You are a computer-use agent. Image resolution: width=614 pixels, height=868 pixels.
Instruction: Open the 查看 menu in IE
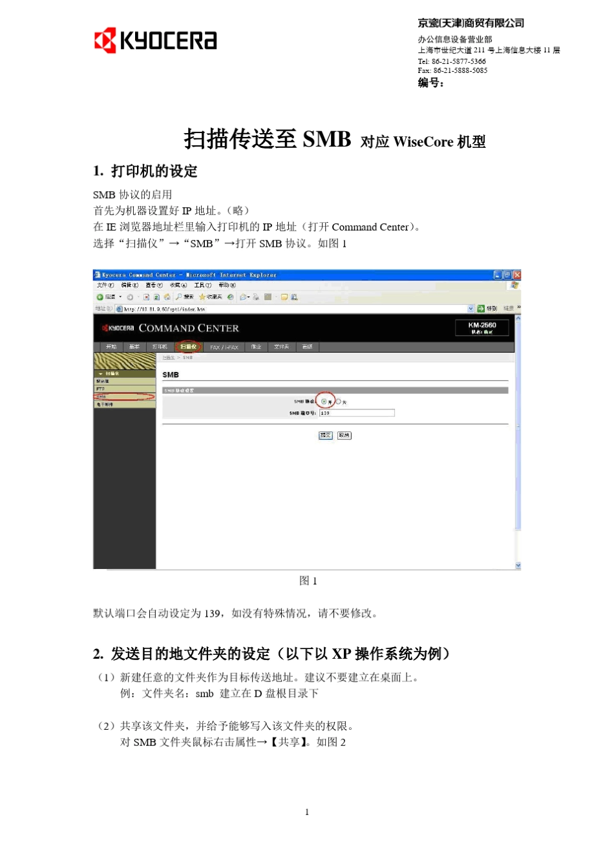point(154,285)
